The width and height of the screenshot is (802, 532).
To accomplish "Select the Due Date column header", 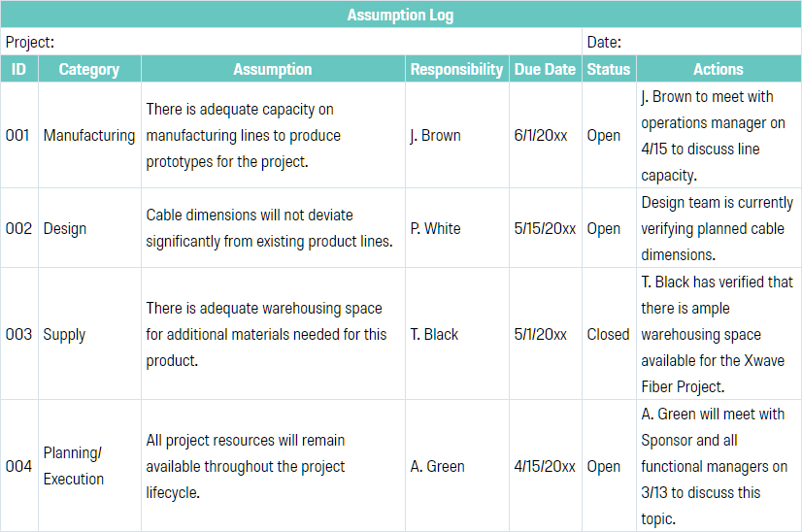I will coord(546,69).
